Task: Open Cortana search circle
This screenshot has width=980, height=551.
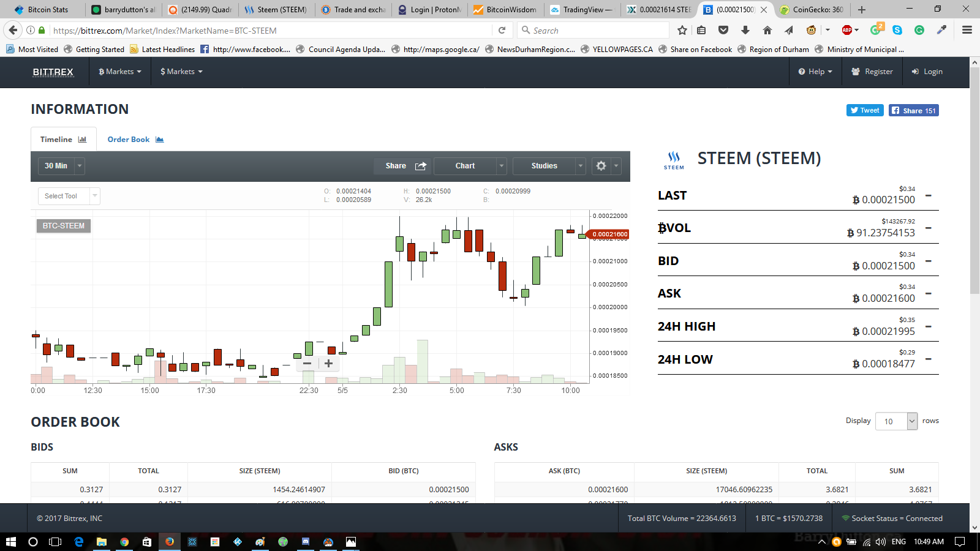Action: pos(33,542)
